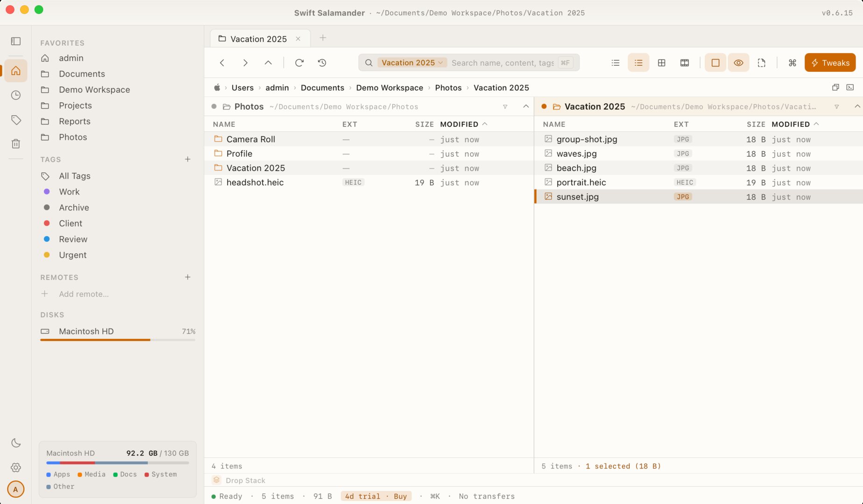The width and height of the screenshot is (863, 504).
Task: Switch to compact list view
Action: (x=615, y=63)
